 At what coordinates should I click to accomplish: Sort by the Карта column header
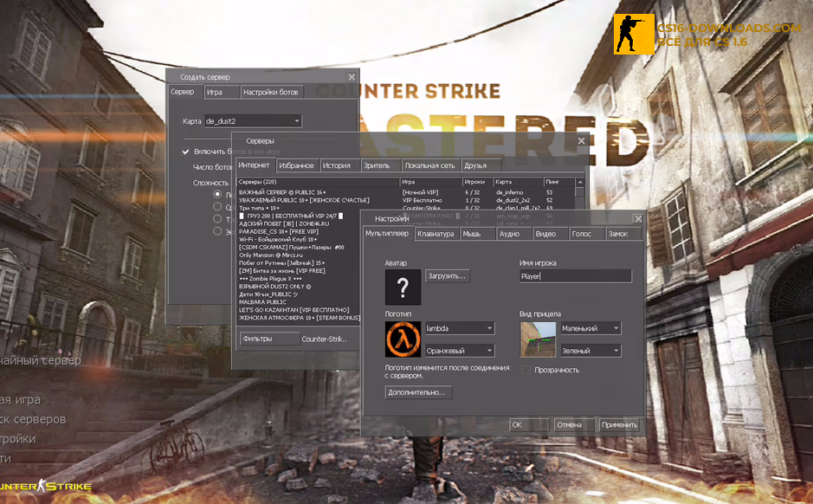pyautogui.click(x=518, y=182)
